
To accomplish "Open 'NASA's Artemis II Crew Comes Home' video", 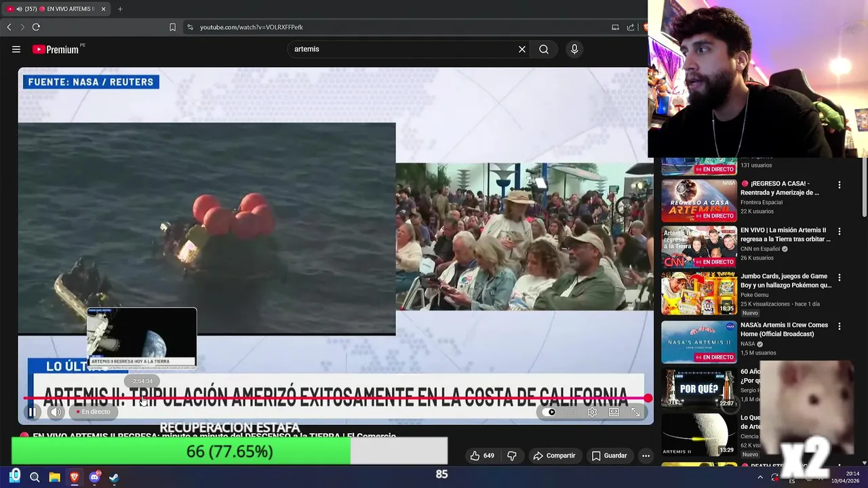I will click(785, 329).
